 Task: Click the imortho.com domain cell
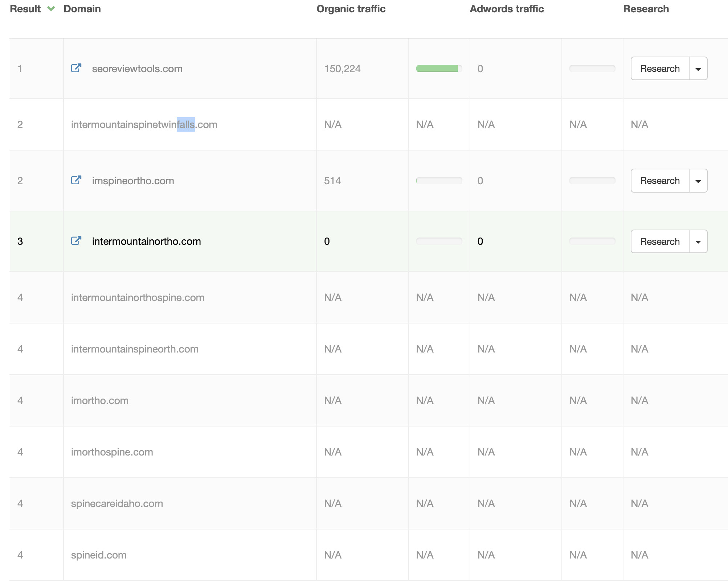click(100, 400)
